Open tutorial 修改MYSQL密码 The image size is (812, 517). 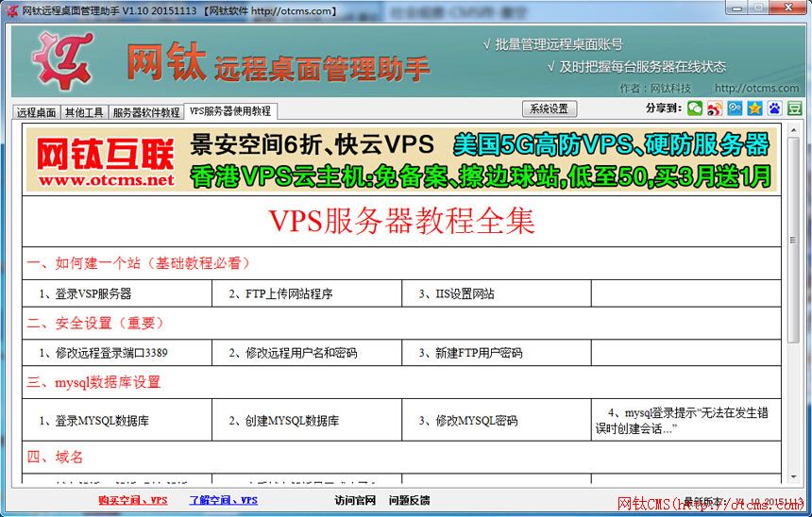point(467,420)
